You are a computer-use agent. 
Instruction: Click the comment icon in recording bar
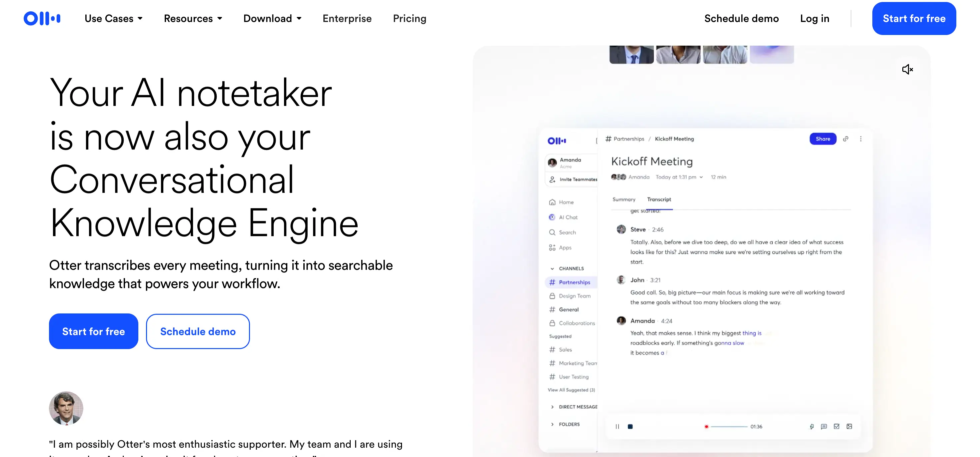[824, 427]
